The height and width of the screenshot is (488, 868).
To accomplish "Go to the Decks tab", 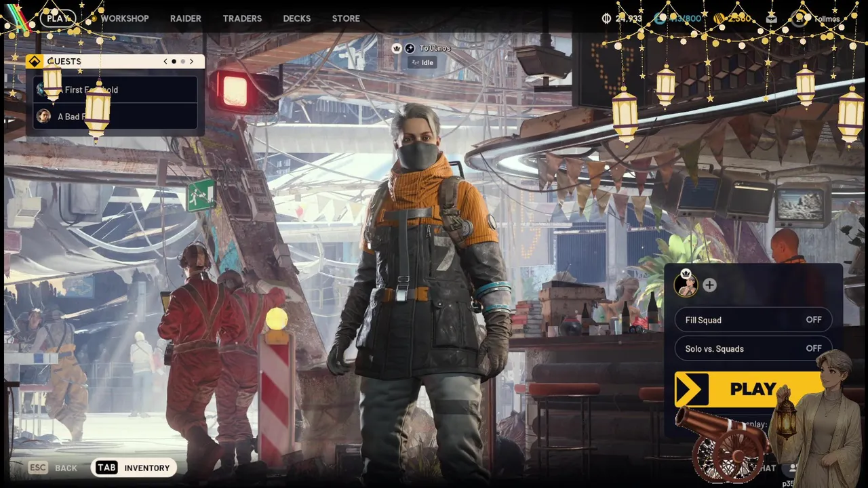I will [297, 18].
